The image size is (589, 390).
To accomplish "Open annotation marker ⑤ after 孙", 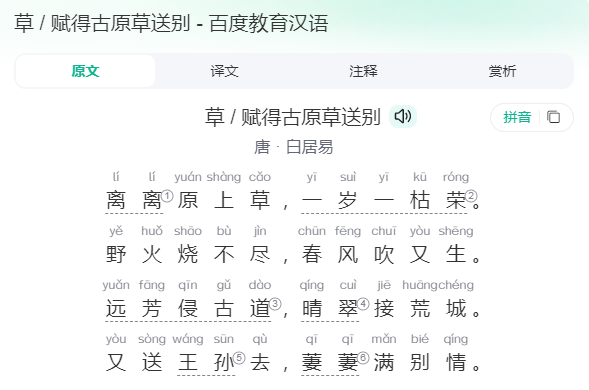I will pos(239,358).
